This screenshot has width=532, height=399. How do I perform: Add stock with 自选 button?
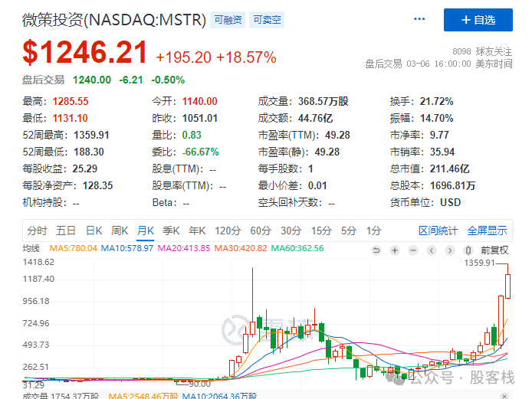[x=478, y=20]
